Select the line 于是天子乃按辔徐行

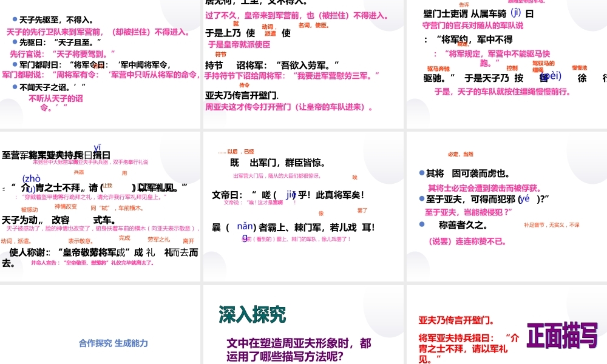(536, 78)
